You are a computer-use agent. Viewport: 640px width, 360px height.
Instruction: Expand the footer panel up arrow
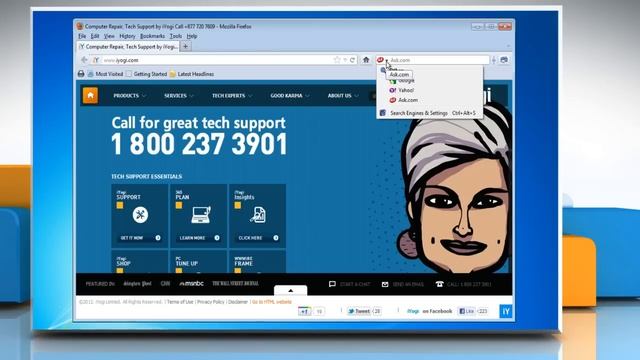(x=291, y=290)
